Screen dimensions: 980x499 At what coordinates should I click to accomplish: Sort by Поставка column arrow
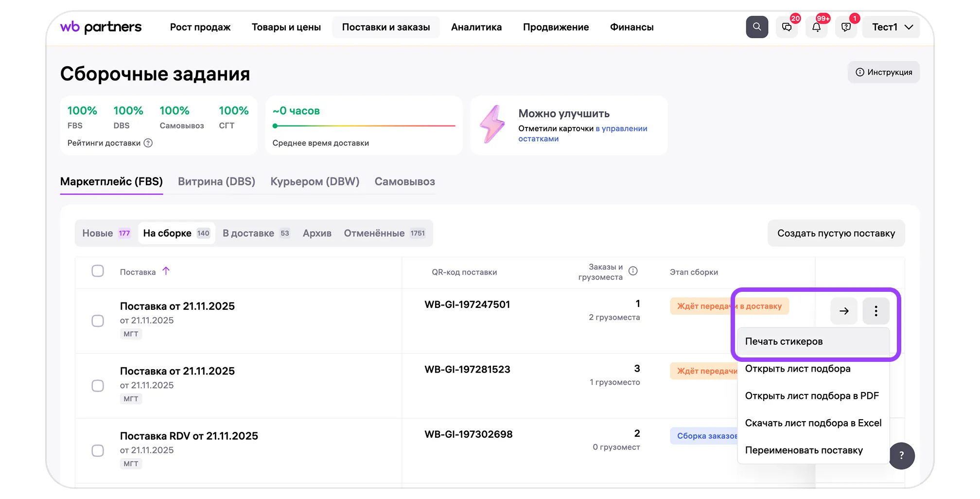point(166,271)
